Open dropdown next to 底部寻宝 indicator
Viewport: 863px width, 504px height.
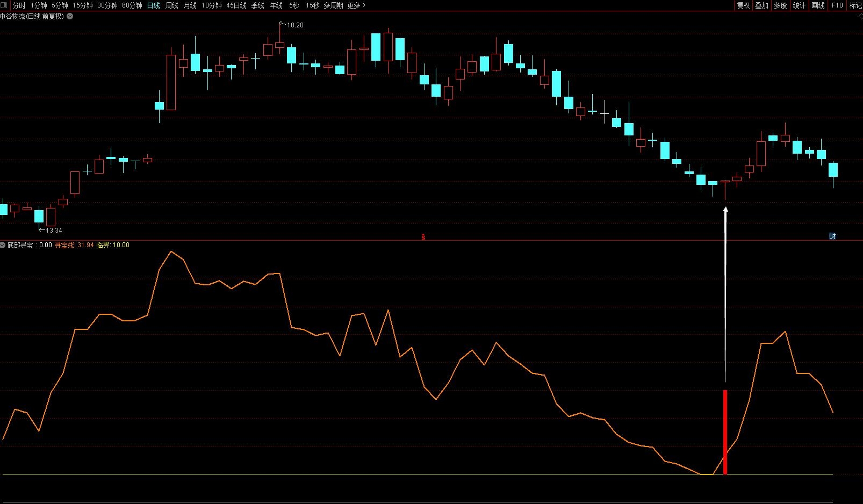[x=3, y=245]
